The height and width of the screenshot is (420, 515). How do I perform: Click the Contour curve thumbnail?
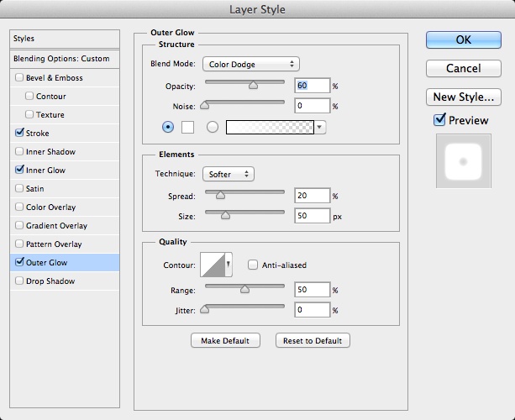213,265
